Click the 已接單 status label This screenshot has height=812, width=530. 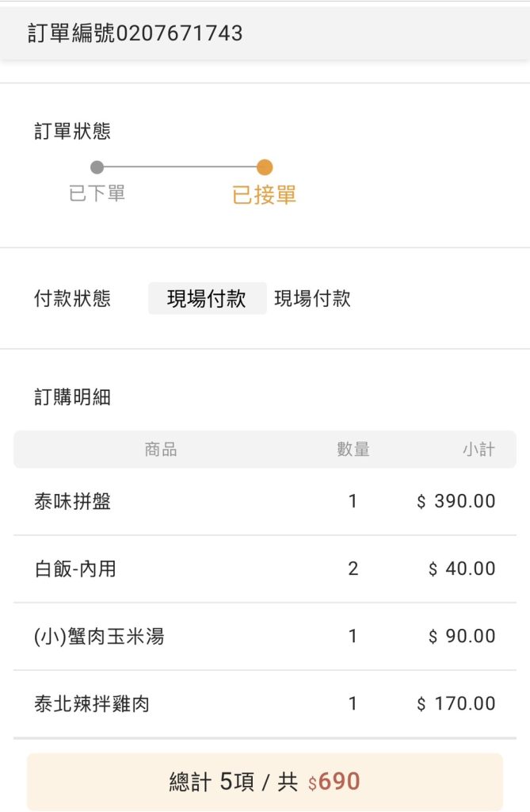coord(265,195)
